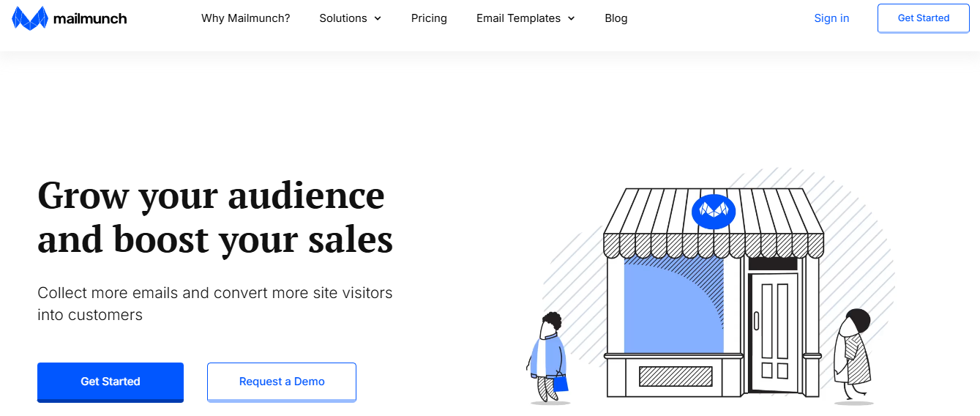
Task: Go to the Pricing page
Action: coord(429,18)
